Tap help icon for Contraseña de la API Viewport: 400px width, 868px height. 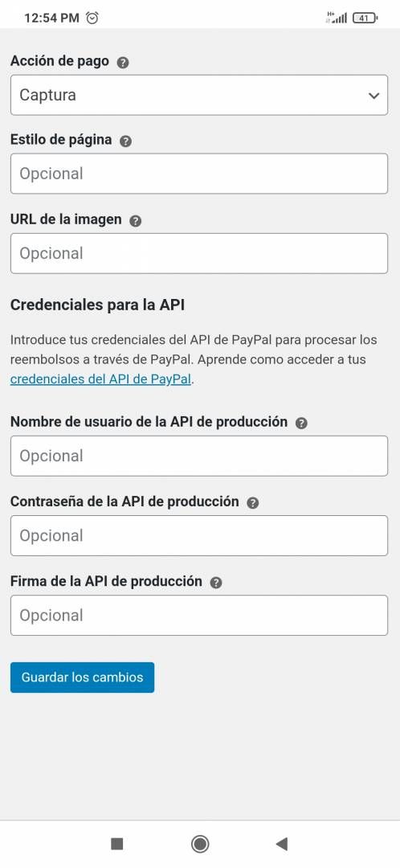pos(253,503)
